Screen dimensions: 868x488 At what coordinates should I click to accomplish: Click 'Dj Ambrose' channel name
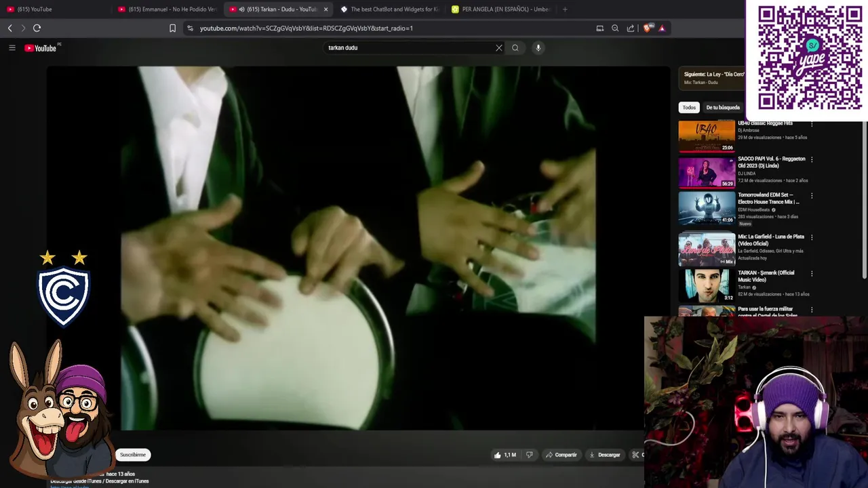(x=749, y=130)
